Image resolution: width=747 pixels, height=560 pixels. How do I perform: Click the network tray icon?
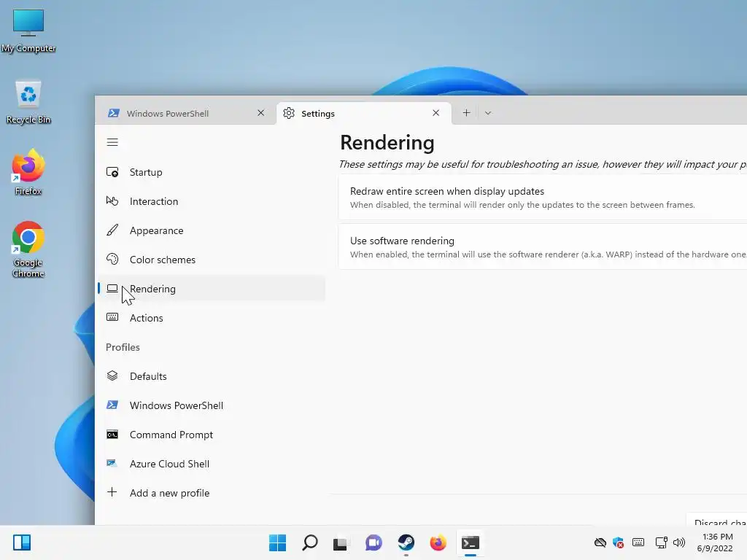[x=661, y=542]
